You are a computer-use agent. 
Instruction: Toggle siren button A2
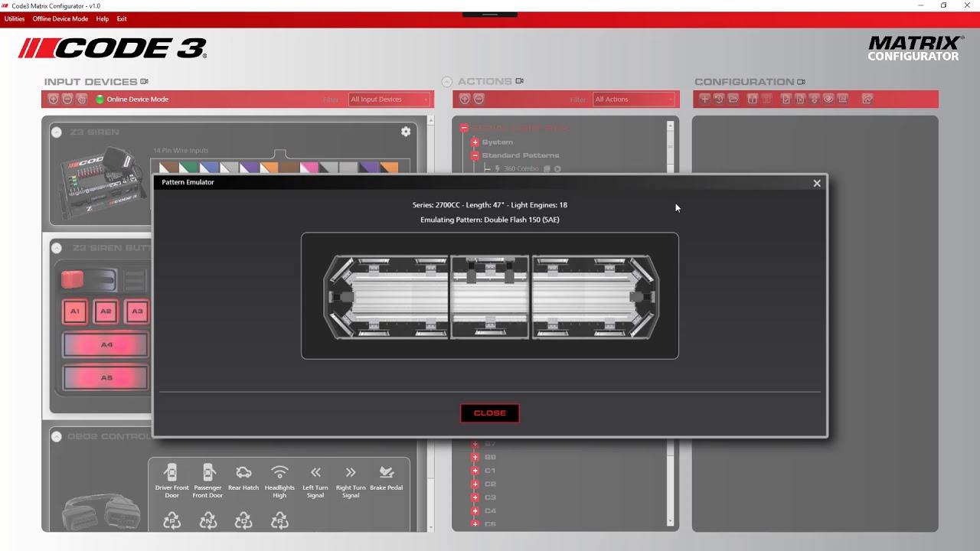106,311
